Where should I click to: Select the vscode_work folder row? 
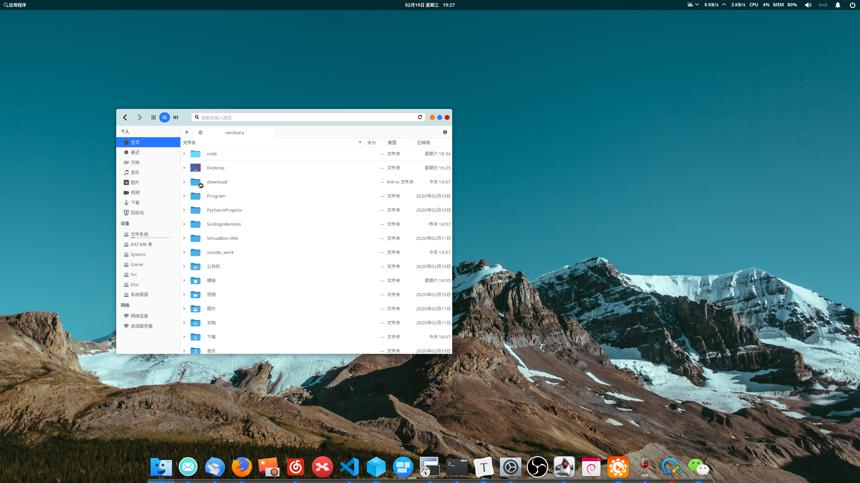pos(316,253)
